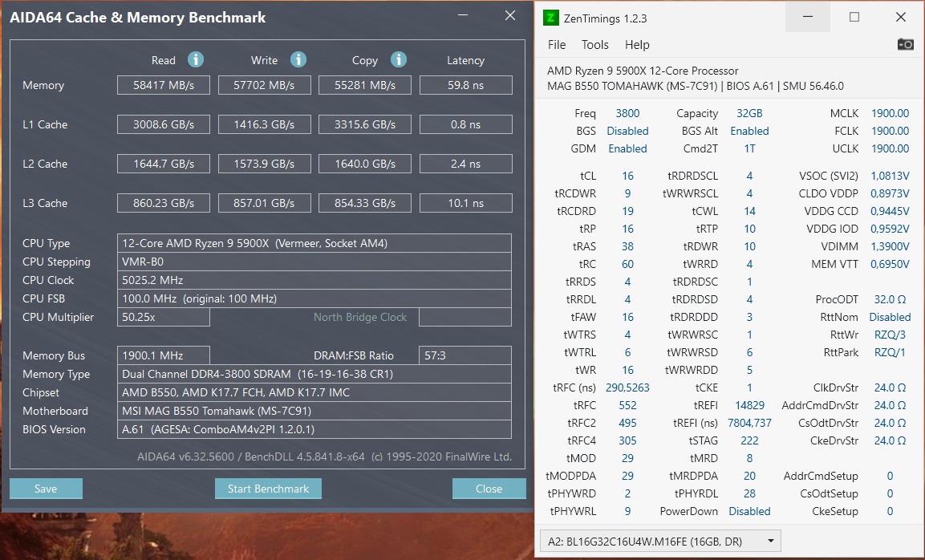Image resolution: width=925 pixels, height=560 pixels.
Task: Select the Memory Read 58417 MB/s field
Action: pyautogui.click(x=164, y=85)
